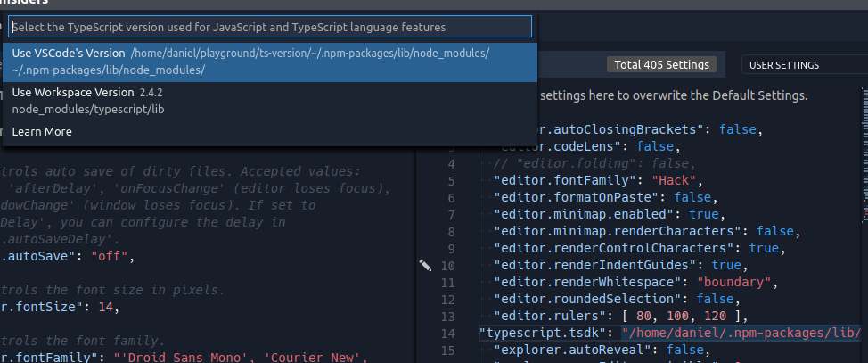Image resolution: width=868 pixels, height=363 pixels.
Task: Click the "boundary" renderWhitespace value
Action: point(734,282)
